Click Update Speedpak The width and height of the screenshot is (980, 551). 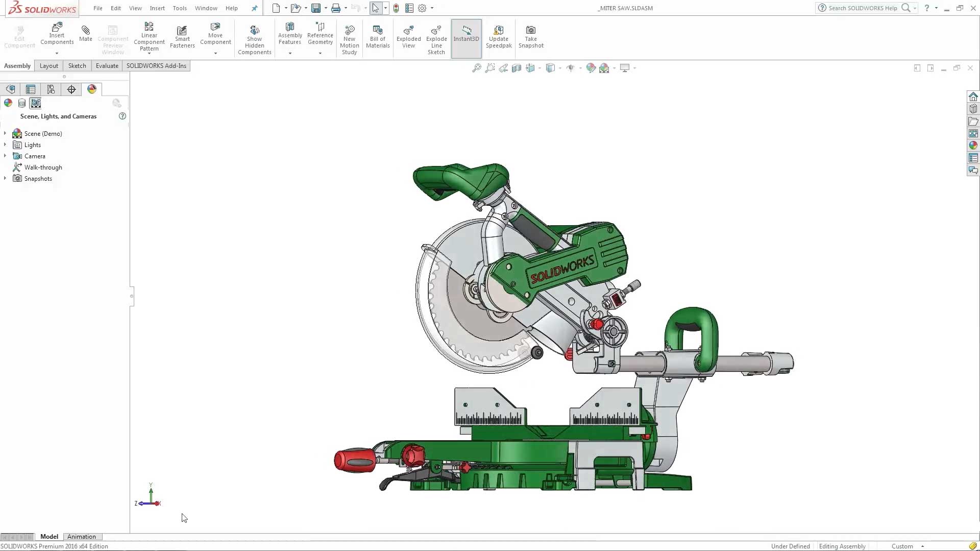tap(499, 37)
